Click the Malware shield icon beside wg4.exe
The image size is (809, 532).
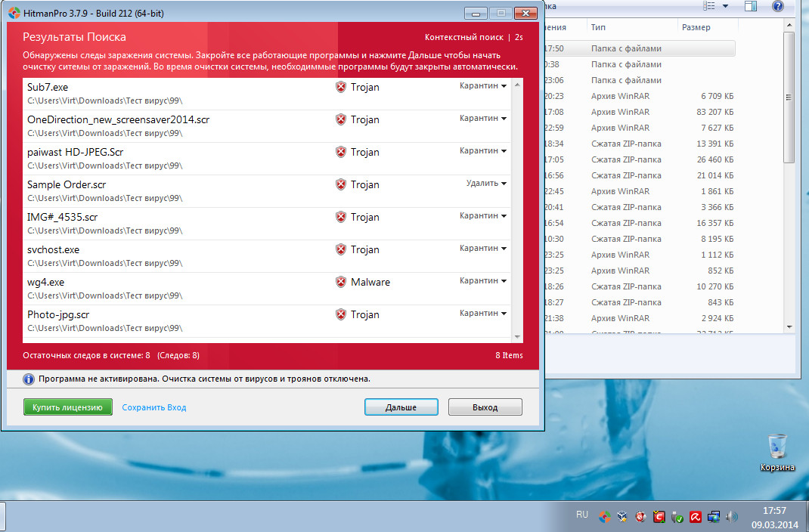pyautogui.click(x=341, y=282)
